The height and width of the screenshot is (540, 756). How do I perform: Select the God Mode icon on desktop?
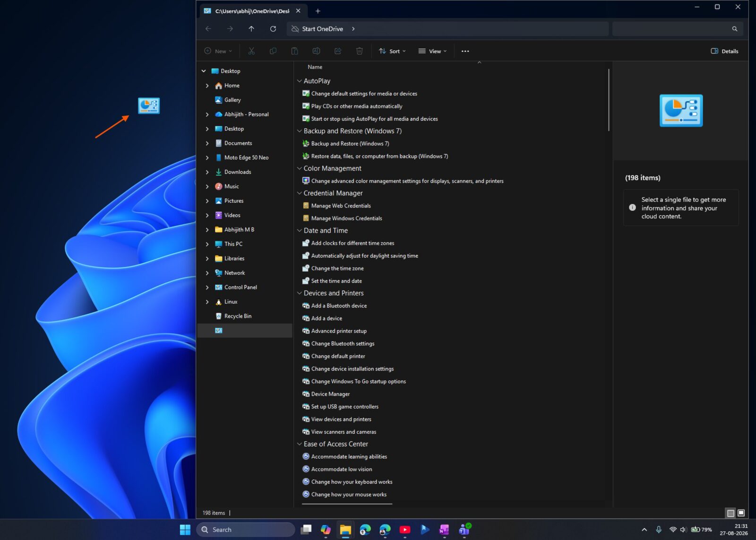click(149, 105)
